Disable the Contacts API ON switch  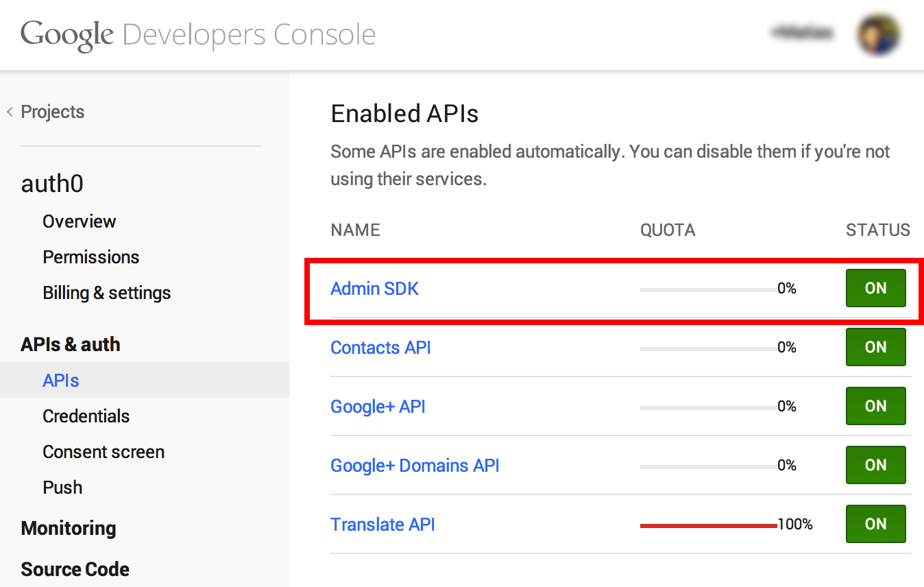click(875, 347)
